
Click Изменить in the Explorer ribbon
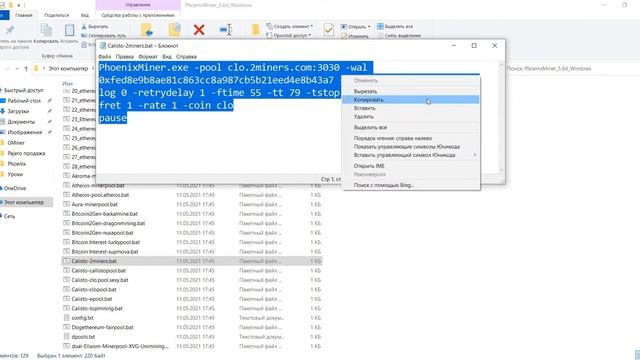(355, 36)
